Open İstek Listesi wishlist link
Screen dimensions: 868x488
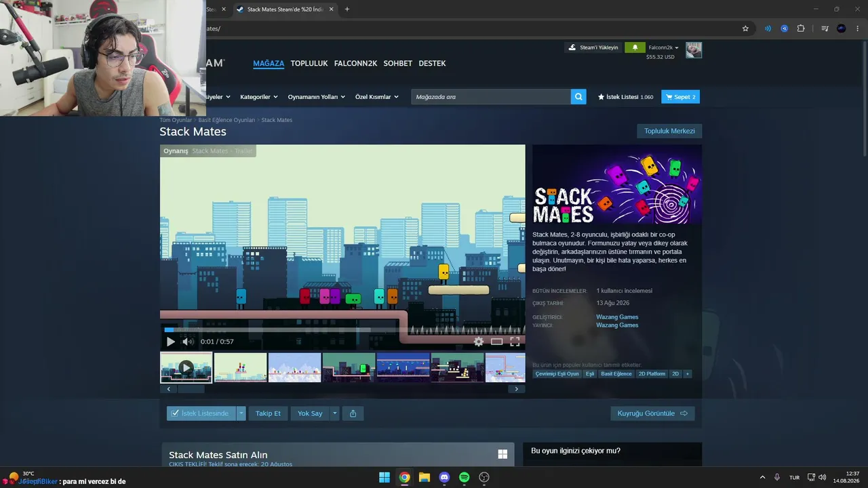click(x=625, y=97)
